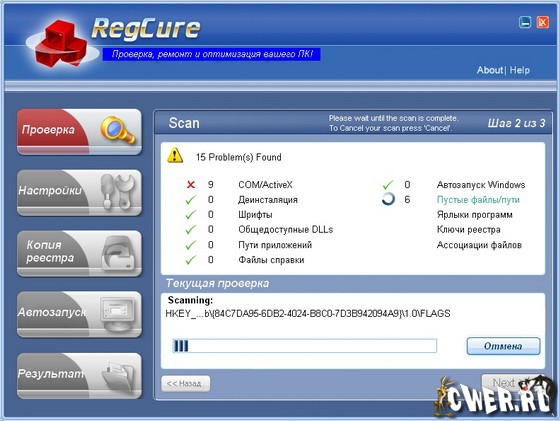560x421 pixels.
Task: Click the spinning progress icon beside Пустые файлы/пути
Action: (x=388, y=199)
